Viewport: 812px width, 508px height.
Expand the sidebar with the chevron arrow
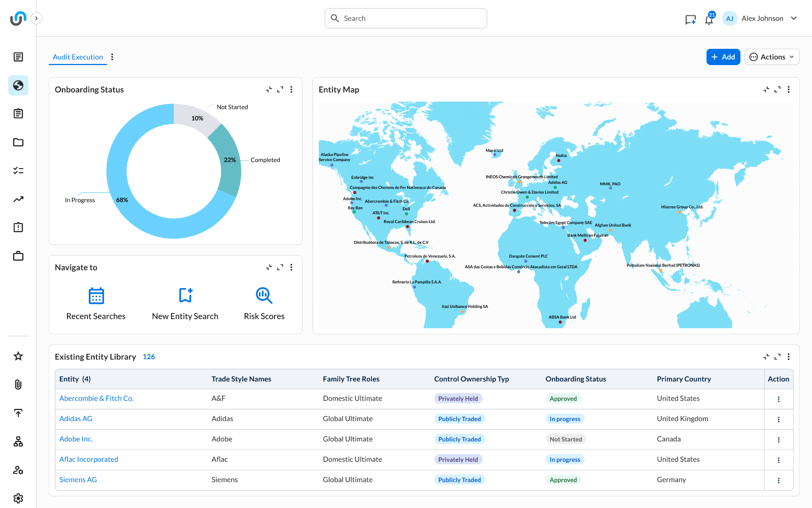[x=36, y=18]
